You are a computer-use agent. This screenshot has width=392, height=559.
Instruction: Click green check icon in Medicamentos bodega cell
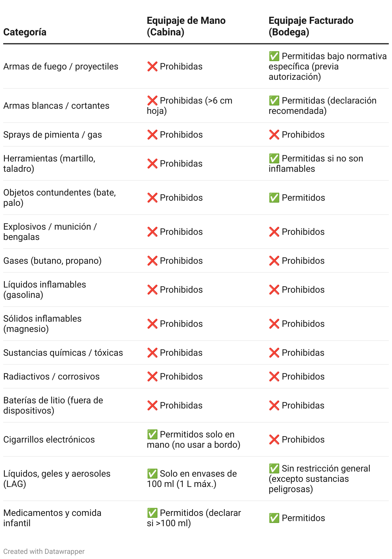click(274, 518)
